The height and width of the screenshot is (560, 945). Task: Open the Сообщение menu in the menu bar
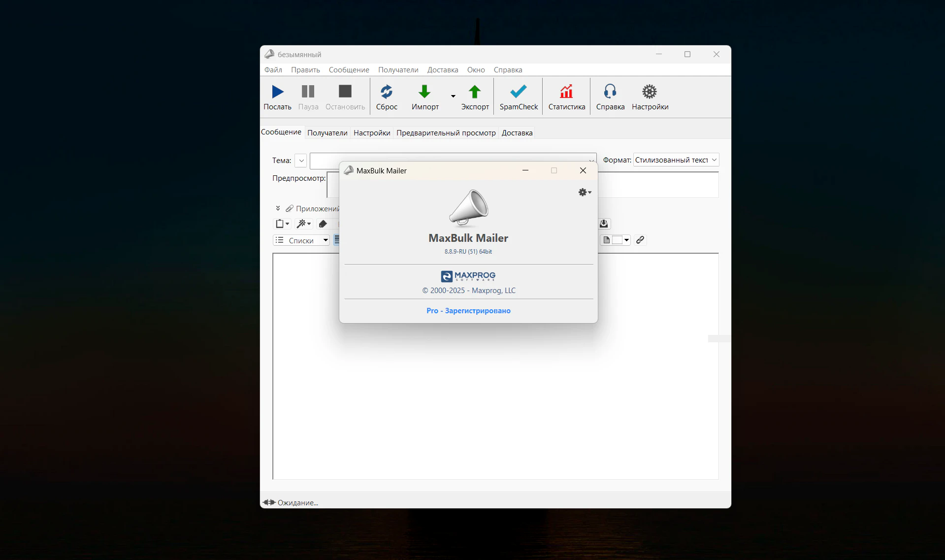349,70
